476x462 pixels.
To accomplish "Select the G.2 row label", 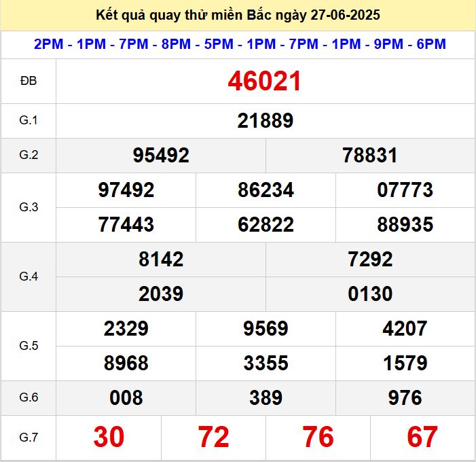I will pyautogui.click(x=29, y=155).
